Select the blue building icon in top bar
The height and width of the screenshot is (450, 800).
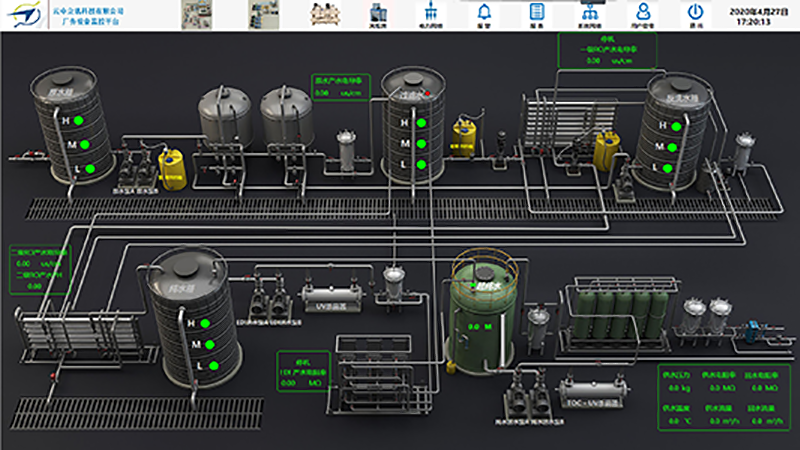(379, 14)
